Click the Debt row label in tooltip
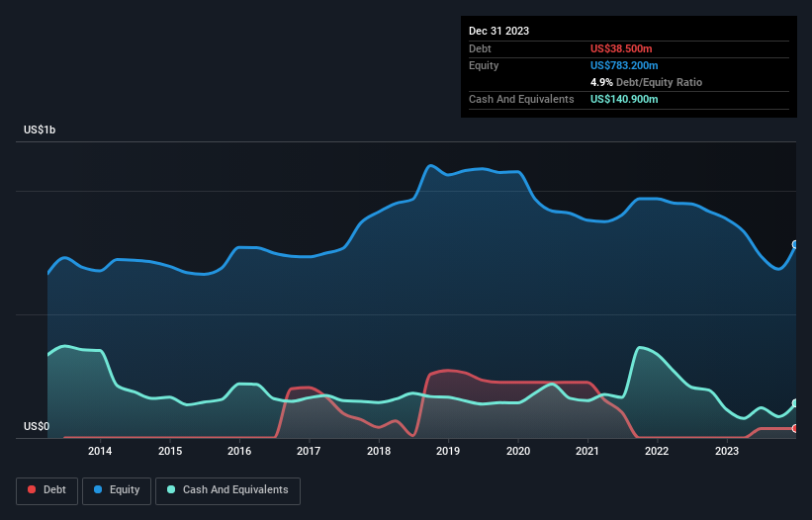Image resolution: width=812 pixels, height=520 pixels. 480,48
